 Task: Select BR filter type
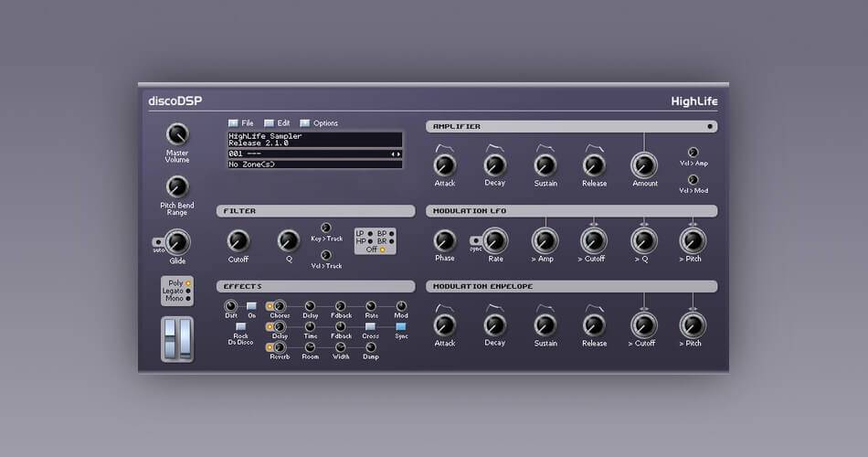click(391, 241)
